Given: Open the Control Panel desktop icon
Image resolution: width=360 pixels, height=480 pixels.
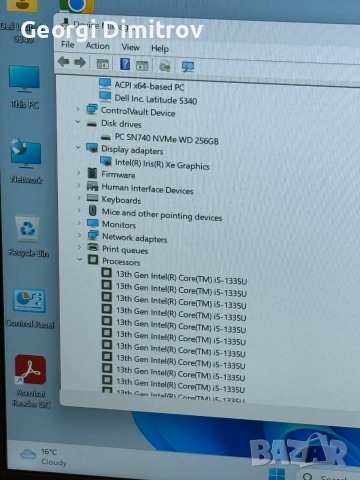Looking at the screenshot, I should pyautogui.click(x=30, y=308).
